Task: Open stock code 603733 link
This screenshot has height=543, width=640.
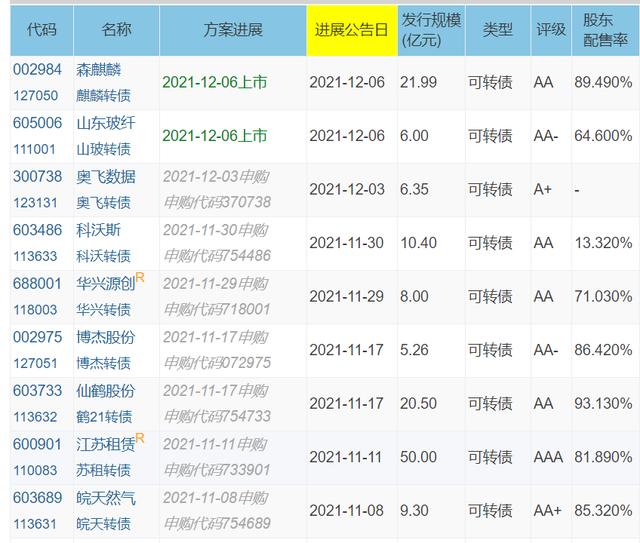Action: (x=37, y=390)
